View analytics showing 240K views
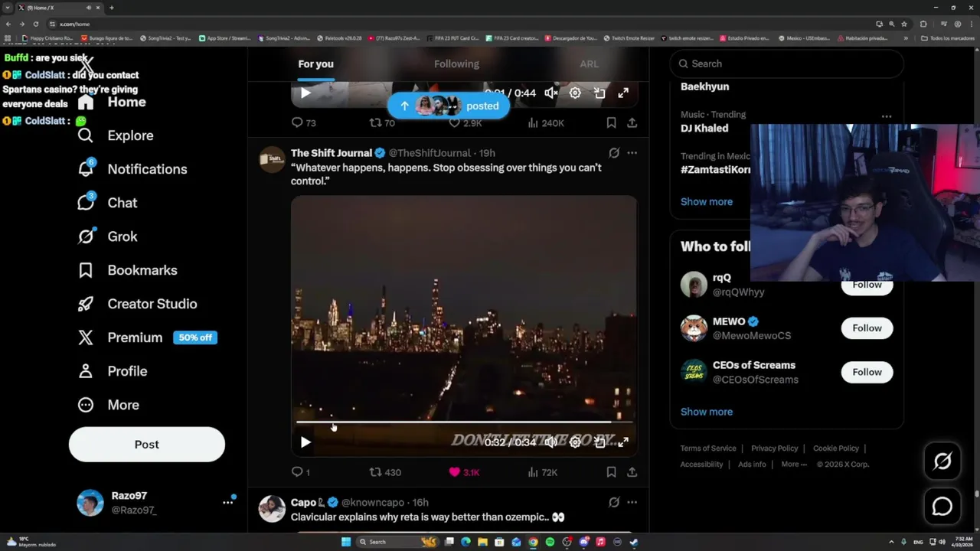This screenshot has height=551, width=980. click(547, 122)
